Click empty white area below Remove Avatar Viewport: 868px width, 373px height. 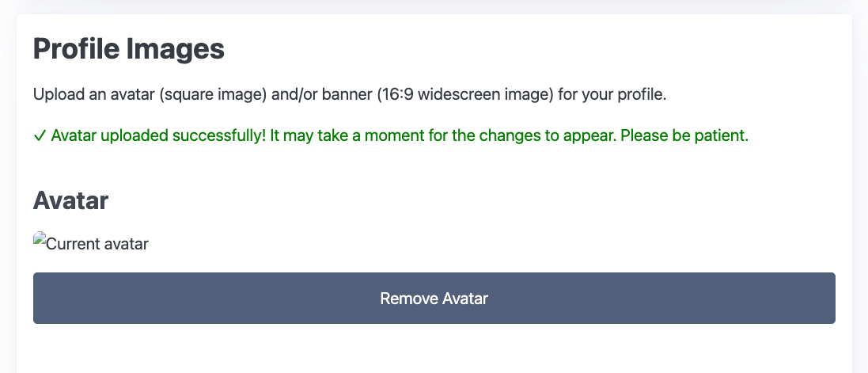click(434, 348)
